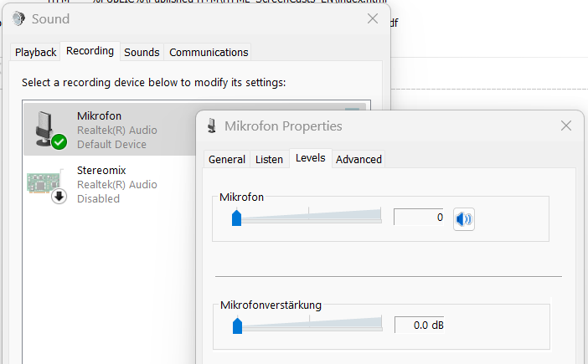Click the speaker icon in Sound title bar
588x364 pixels.
19,19
